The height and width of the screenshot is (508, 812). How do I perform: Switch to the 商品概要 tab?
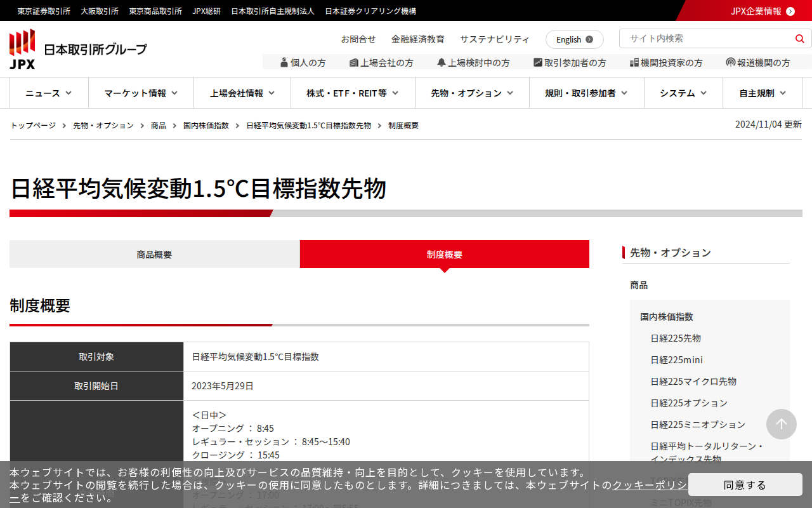click(x=154, y=254)
